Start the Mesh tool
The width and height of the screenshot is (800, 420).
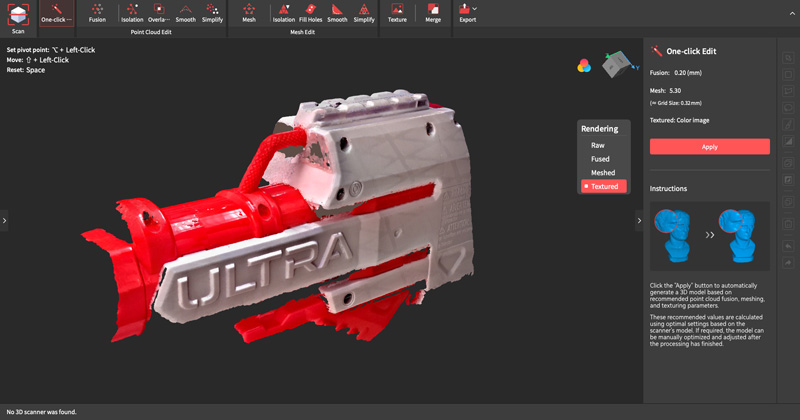249,14
